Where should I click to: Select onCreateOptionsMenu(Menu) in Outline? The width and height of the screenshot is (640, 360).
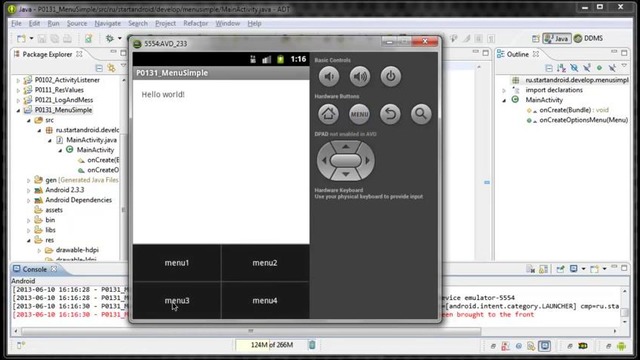(583, 120)
